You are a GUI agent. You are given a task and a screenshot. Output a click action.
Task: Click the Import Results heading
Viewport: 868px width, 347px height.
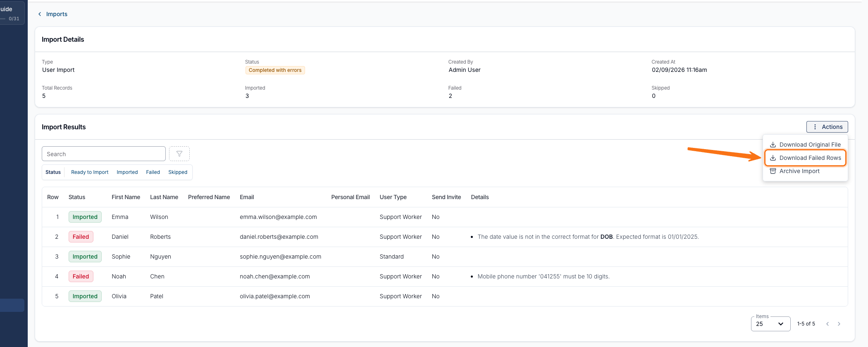click(x=64, y=127)
